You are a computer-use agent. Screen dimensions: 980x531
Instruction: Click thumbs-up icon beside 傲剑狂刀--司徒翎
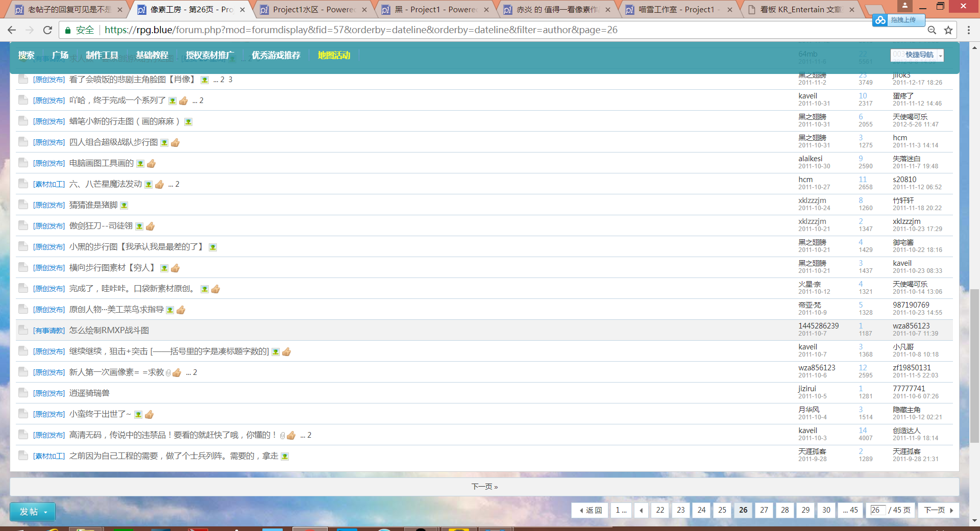[x=150, y=226]
